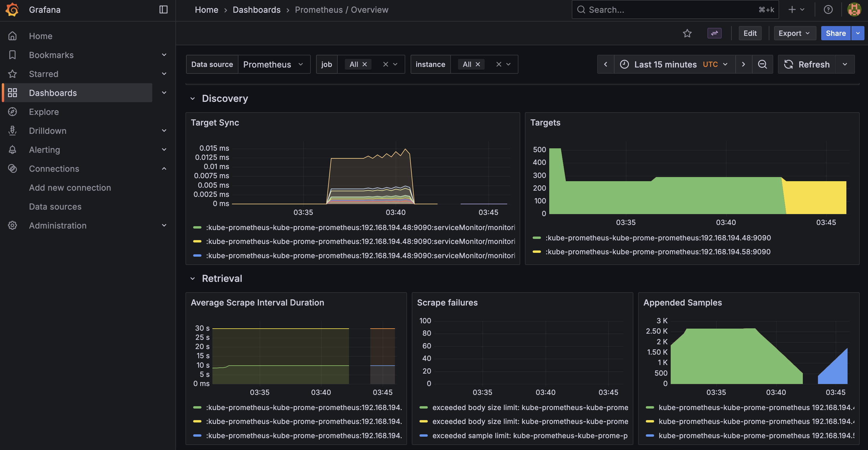The width and height of the screenshot is (868, 450).
Task: Open the Drilldown sidebar icon
Action: (12, 131)
